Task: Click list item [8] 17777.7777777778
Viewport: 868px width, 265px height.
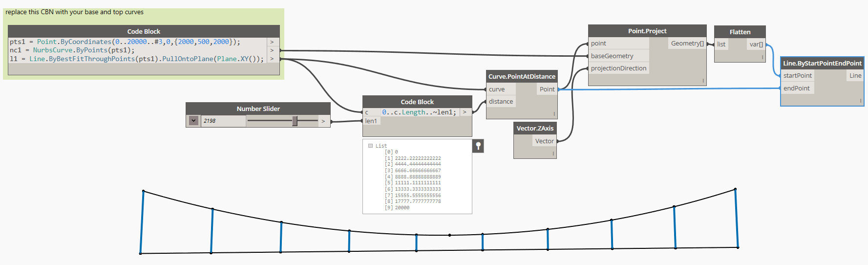Action: 413,201
